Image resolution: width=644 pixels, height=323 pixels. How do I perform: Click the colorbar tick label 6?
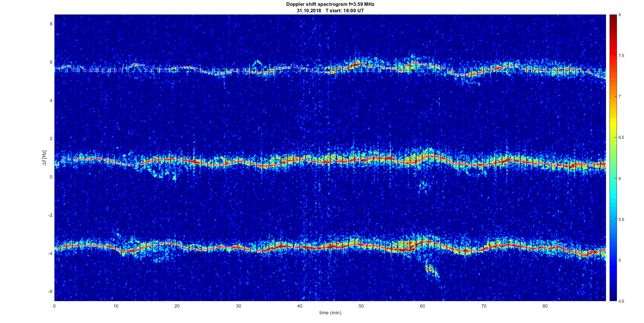pyautogui.click(x=620, y=178)
